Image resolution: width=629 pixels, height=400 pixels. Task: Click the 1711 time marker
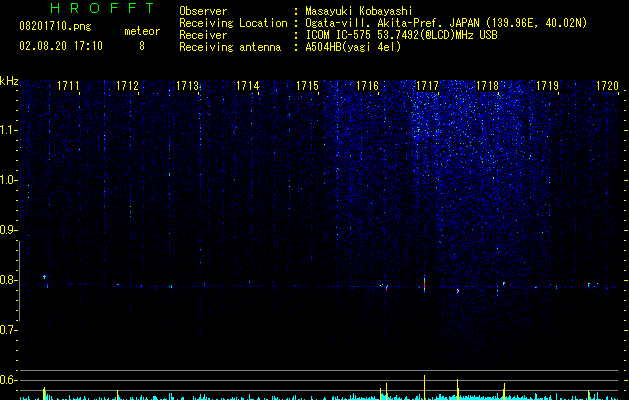[68, 86]
